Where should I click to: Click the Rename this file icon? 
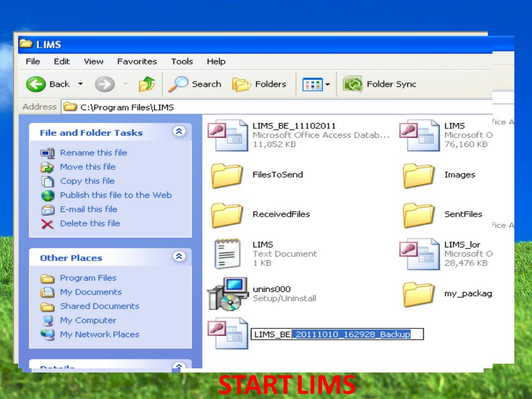[x=47, y=153]
